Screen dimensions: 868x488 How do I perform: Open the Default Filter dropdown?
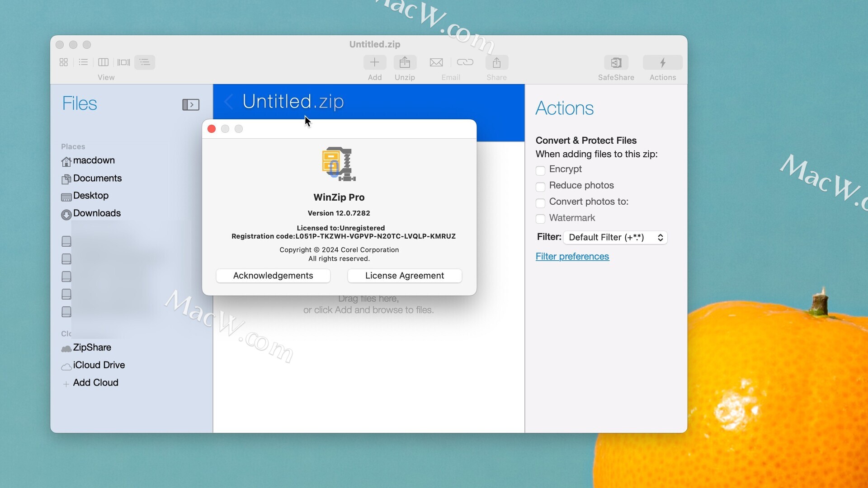click(x=615, y=238)
